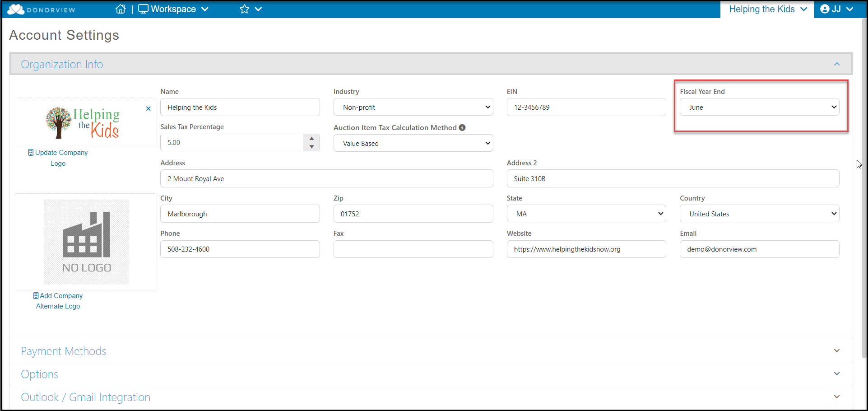Click the EIN input field

[586, 107]
